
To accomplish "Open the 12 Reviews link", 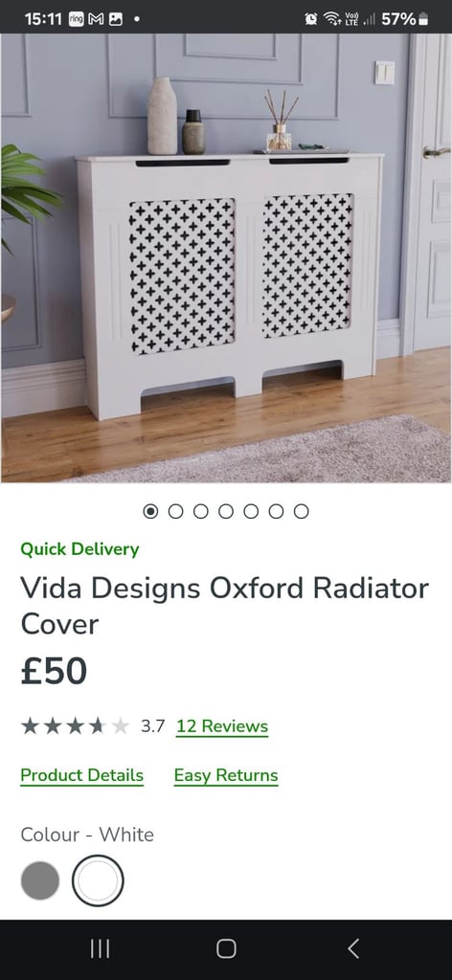I will (222, 726).
